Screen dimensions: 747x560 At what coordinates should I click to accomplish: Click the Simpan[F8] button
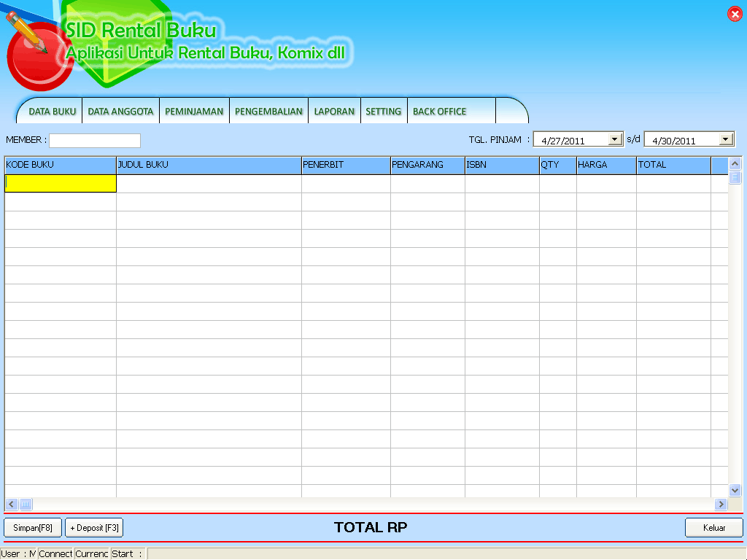33,528
